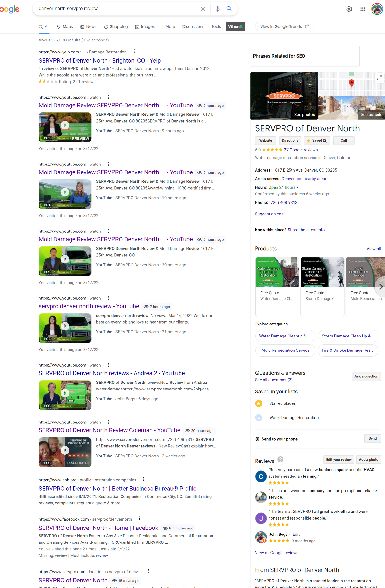The height and width of the screenshot is (588, 385).
Task: Click the Call button
Action: pyautogui.click(x=344, y=141)
